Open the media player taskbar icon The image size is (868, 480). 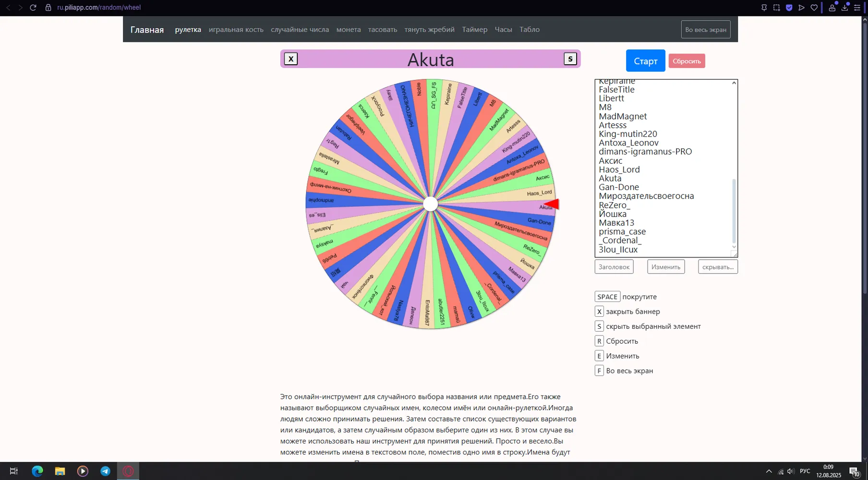[83, 471]
